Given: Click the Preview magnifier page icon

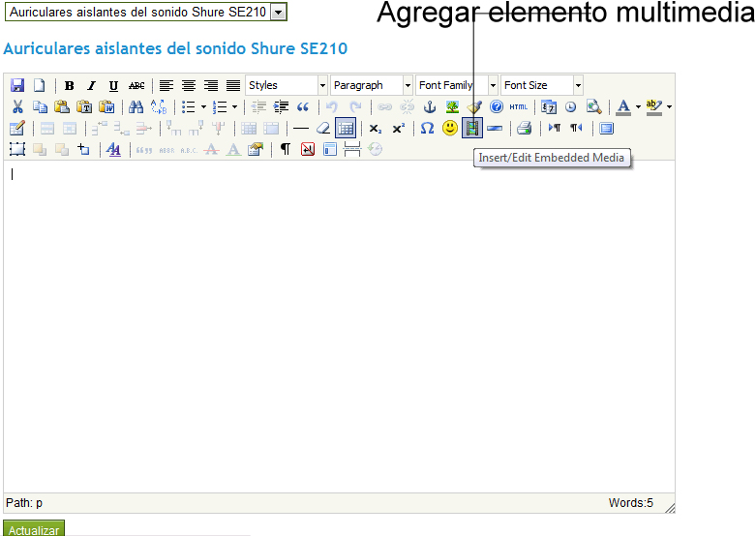Looking at the screenshot, I should coord(593,106).
